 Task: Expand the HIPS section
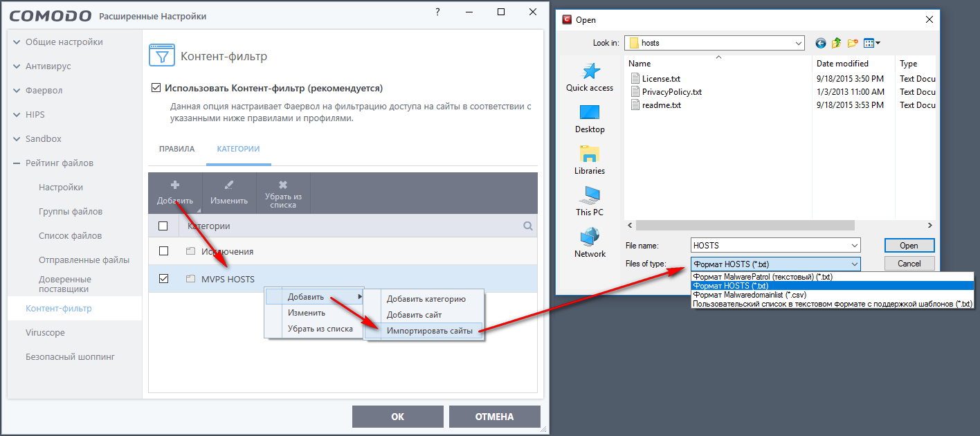pyautogui.click(x=17, y=115)
